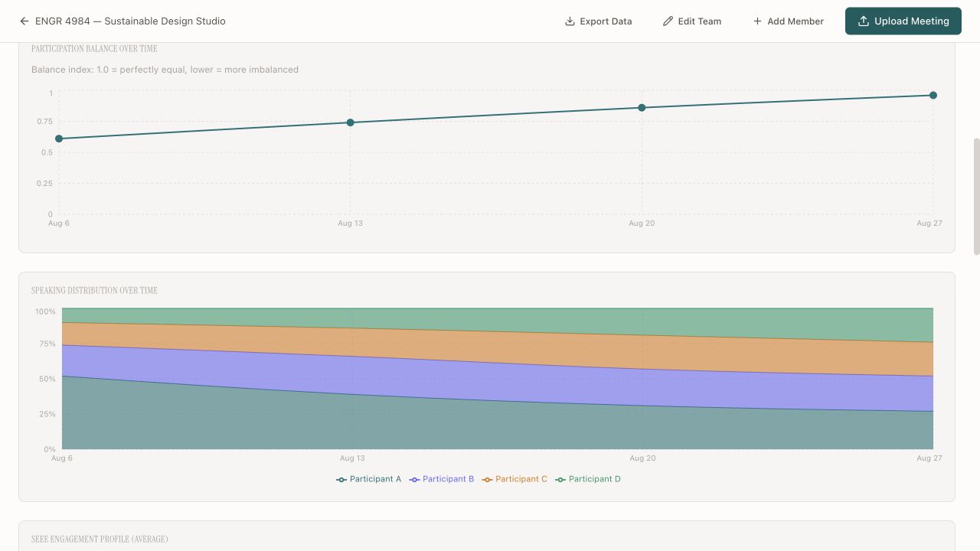Add a new team member
This screenshot has height=551, width=980.
pyautogui.click(x=788, y=21)
